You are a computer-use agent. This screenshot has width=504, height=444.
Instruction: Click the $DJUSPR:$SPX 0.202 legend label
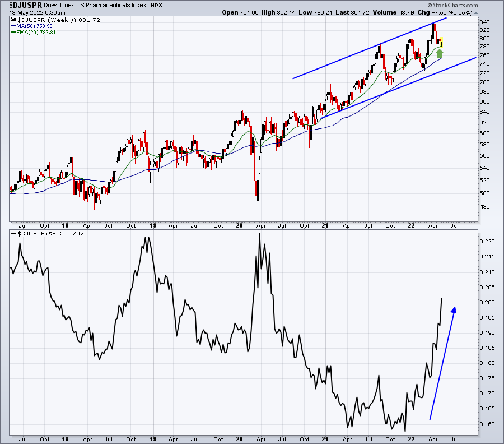click(x=50, y=234)
